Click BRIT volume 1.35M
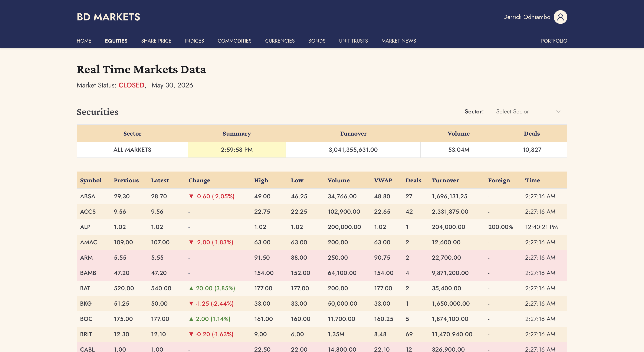Screen dimensions: 644x352 pos(336,334)
